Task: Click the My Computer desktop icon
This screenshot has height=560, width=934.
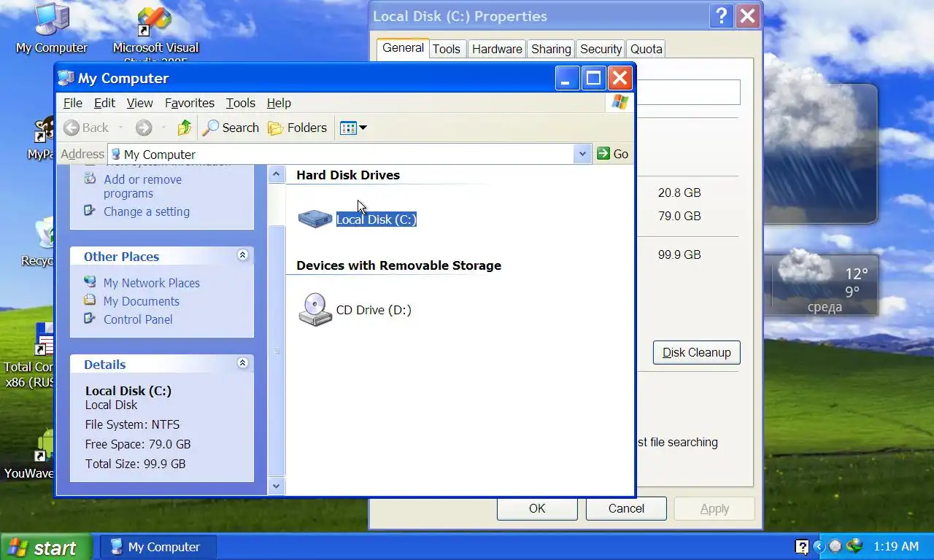Action: pos(52,29)
